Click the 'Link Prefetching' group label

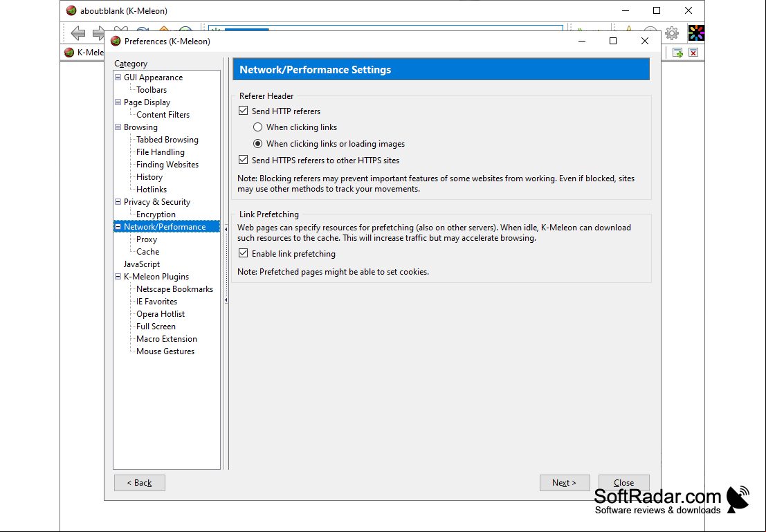(268, 214)
